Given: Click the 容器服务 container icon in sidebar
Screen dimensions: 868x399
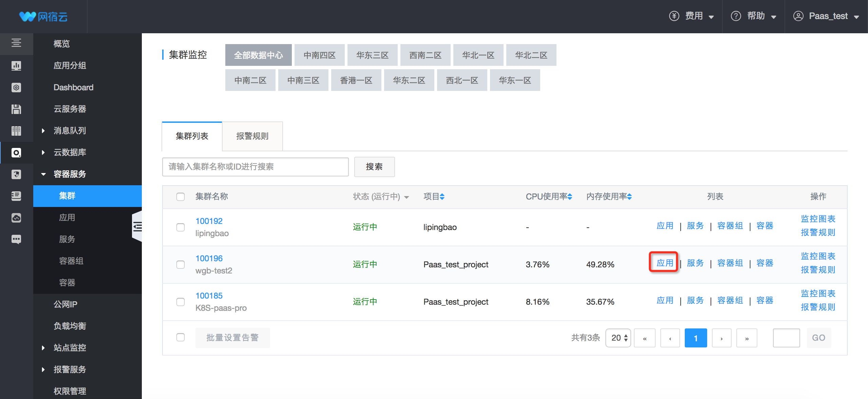Looking at the screenshot, I should coord(16,153).
